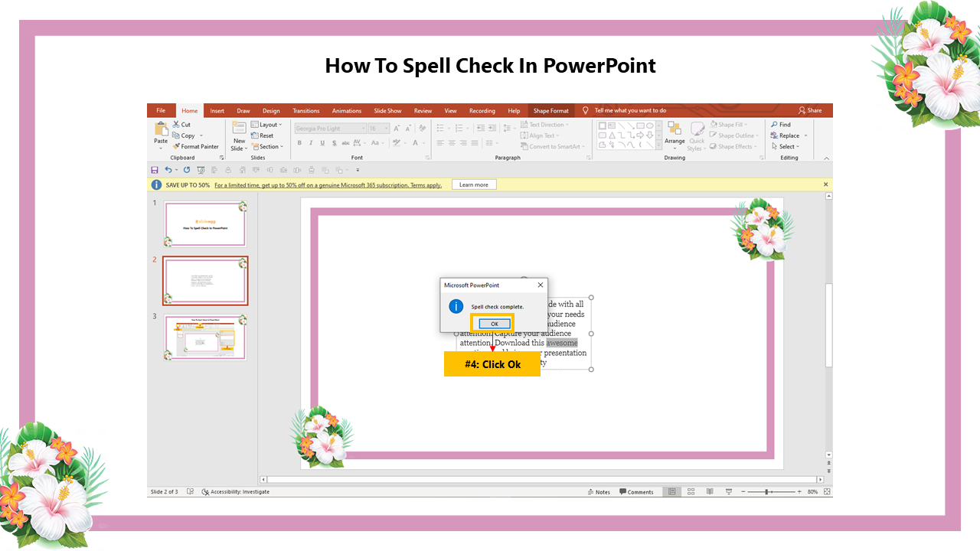The width and height of the screenshot is (980, 551).
Task: Click Fit slide to window icon
Action: [827, 492]
